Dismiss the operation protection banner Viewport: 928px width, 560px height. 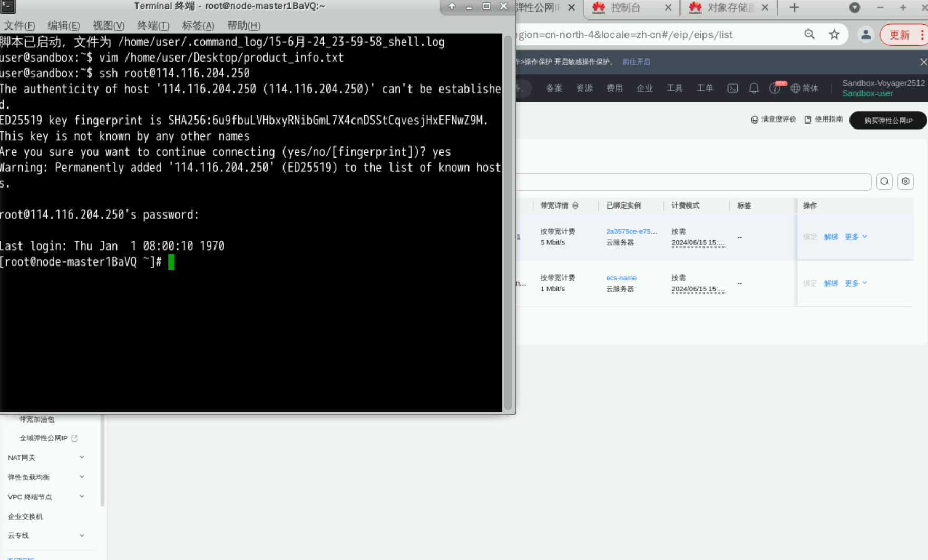point(923,62)
